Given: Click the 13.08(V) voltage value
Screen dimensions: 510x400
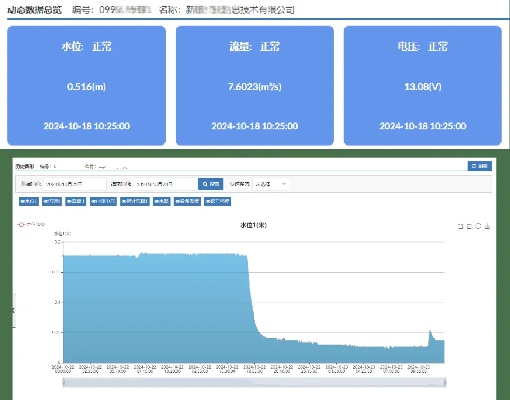Looking at the screenshot, I should point(423,87).
